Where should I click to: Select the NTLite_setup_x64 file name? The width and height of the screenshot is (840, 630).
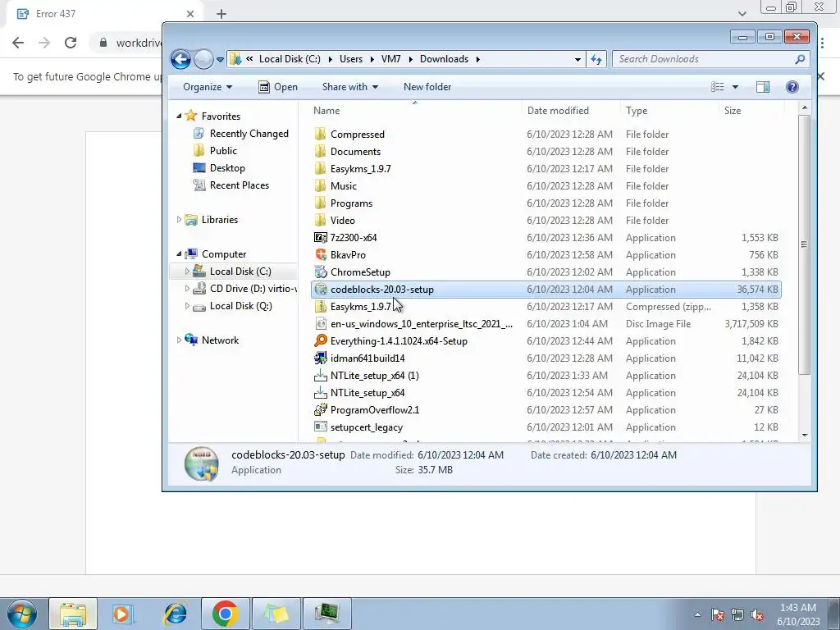click(367, 393)
